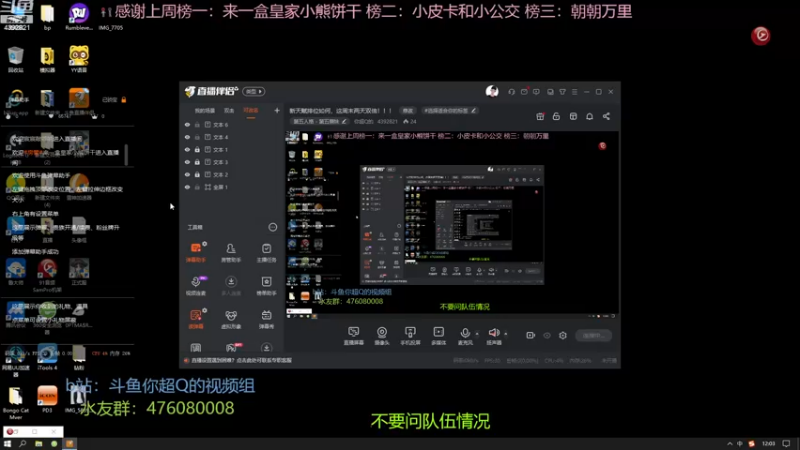Add a new scene with the plus button
Viewport: 800px width, 450px height.
(277, 110)
